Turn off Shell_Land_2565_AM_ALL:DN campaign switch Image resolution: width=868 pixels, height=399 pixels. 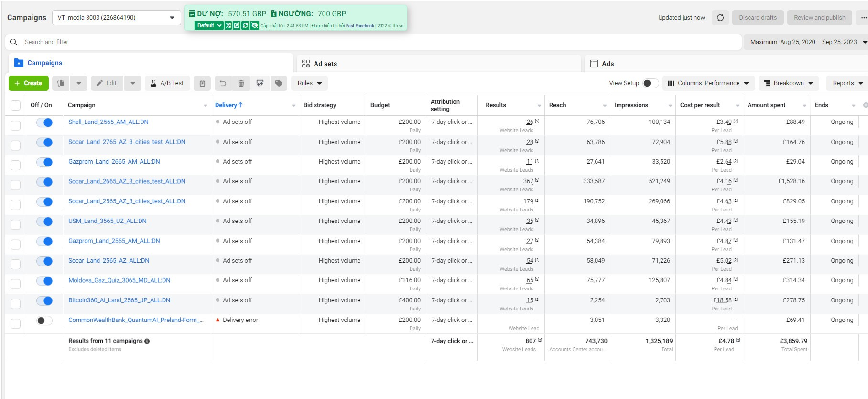tap(44, 122)
